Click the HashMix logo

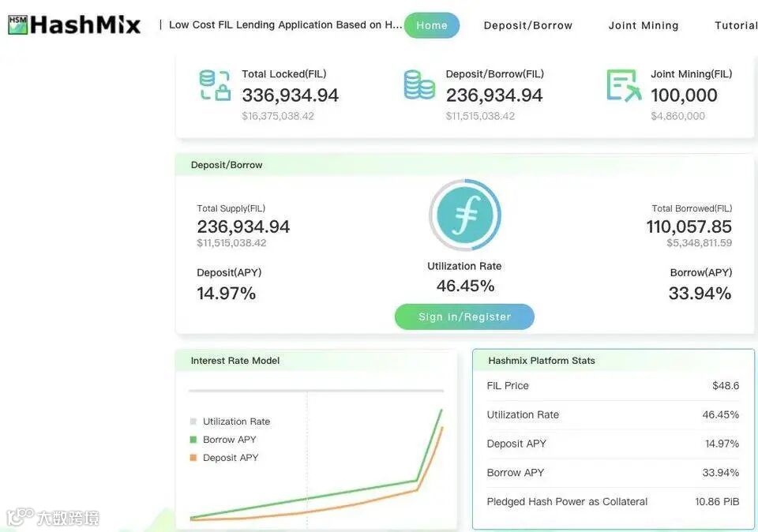(x=74, y=24)
